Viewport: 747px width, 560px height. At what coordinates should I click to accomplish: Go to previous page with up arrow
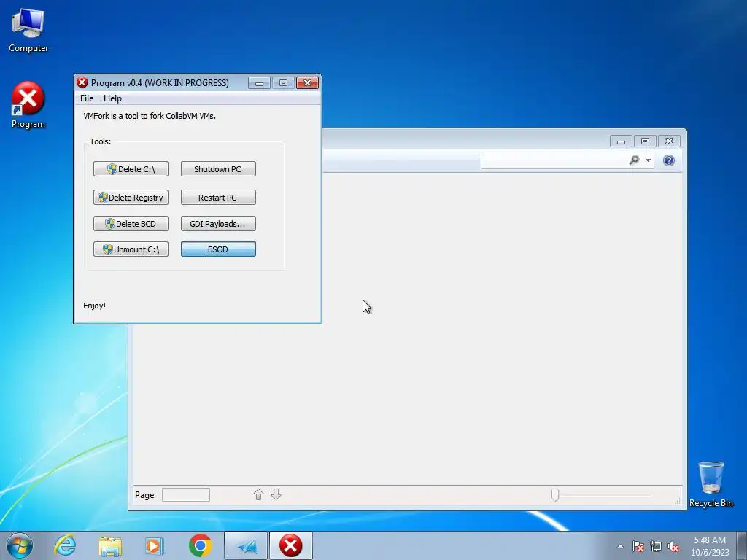[x=258, y=495]
